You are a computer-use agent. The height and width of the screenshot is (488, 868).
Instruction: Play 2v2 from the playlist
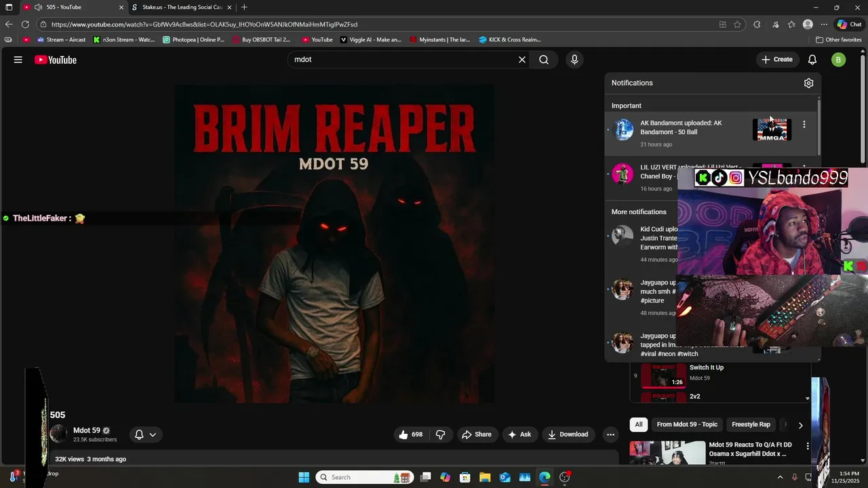pyautogui.click(x=695, y=396)
